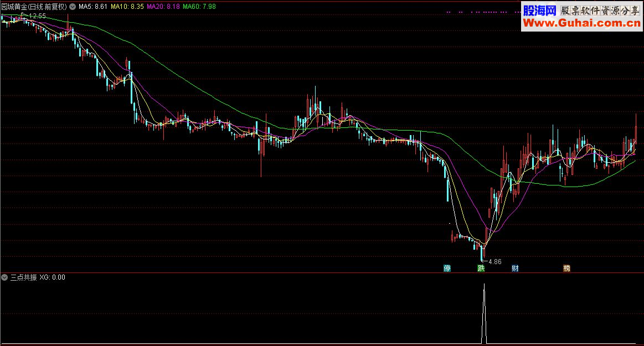The width and height of the screenshot is (644, 346).
Task: Click the 跌 event marker icon
Action: (x=481, y=268)
